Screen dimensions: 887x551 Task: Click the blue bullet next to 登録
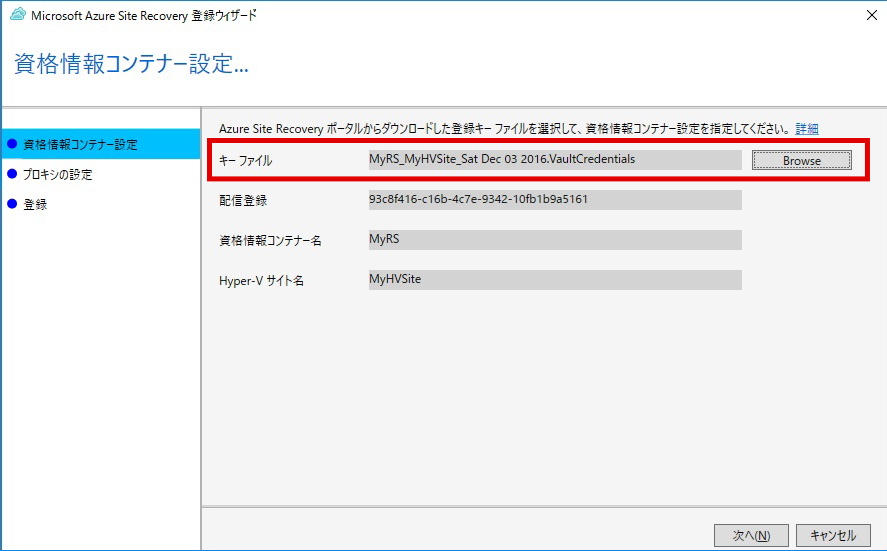(x=12, y=204)
